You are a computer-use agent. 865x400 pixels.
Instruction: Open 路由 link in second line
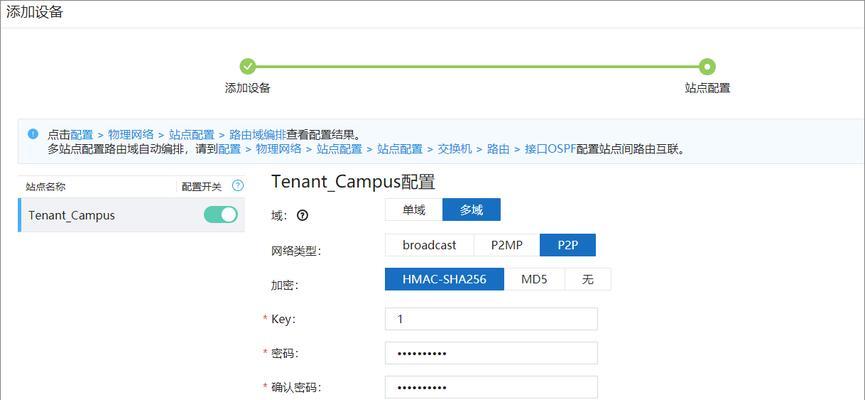click(x=498, y=148)
